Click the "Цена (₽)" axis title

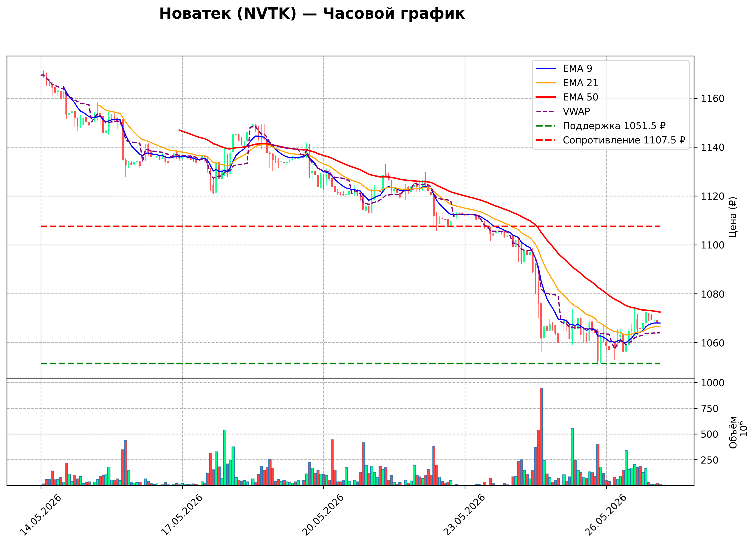coord(733,217)
